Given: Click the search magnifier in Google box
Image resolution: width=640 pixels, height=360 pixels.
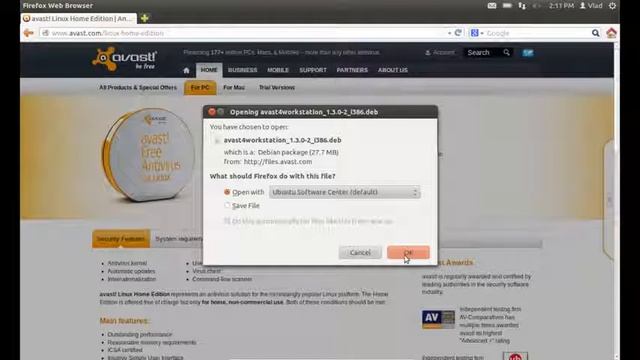Looking at the screenshot, I should (x=596, y=33).
